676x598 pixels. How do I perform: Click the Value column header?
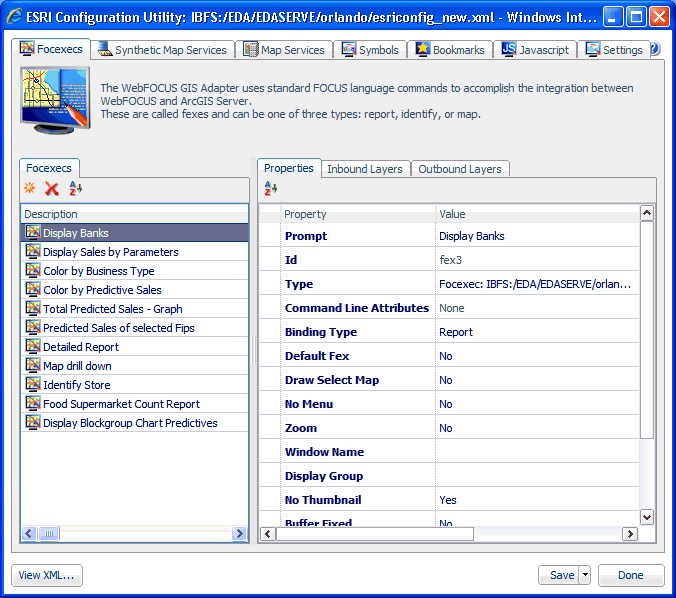tap(537, 214)
